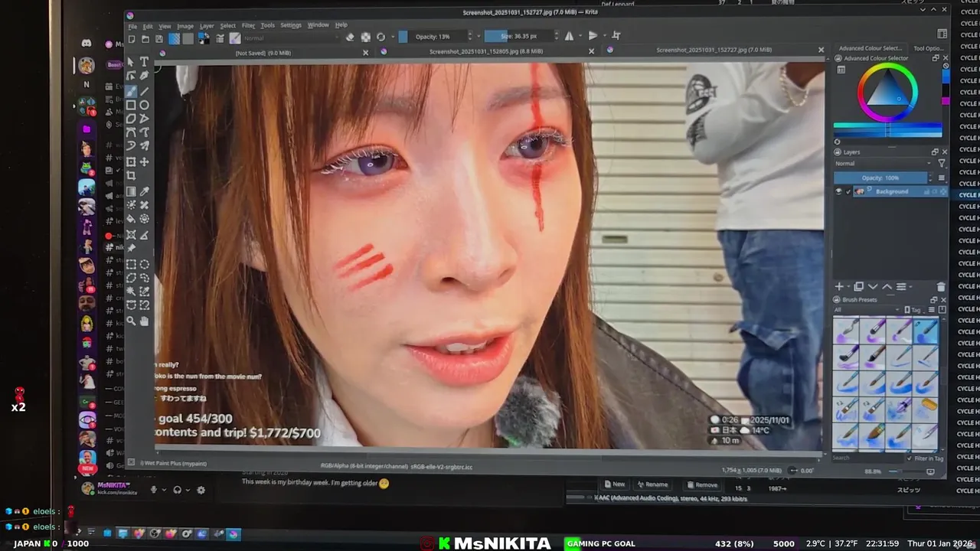This screenshot has height=551, width=980.
Task: Toggle eraser mode in toolbar
Action: point(350,37)
